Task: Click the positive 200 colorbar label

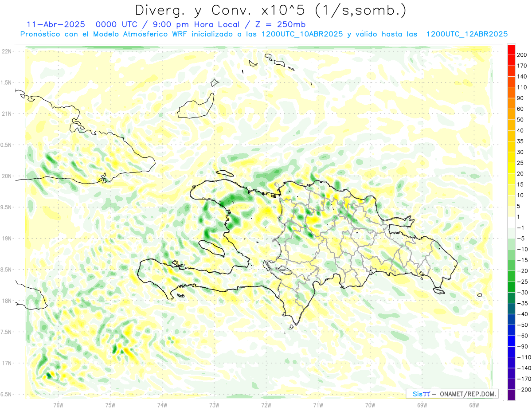Action: (x=523, y=55)
